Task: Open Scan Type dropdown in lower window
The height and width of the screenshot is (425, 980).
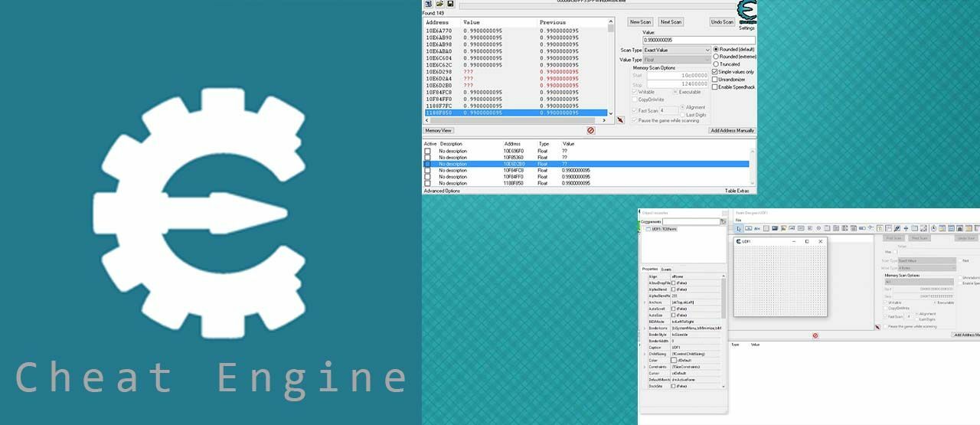Action: click(x=927, y=261)
